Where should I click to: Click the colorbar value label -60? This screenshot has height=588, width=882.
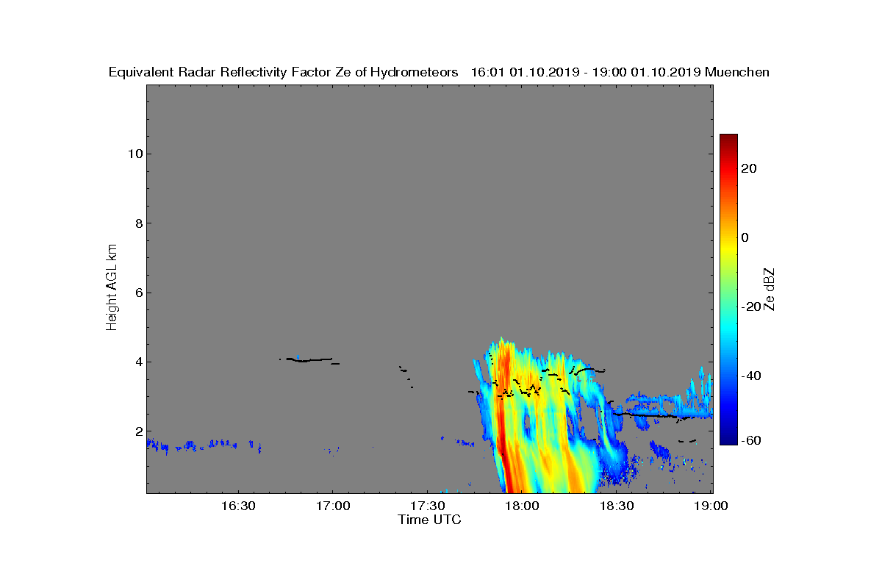(x=751, y=440)
